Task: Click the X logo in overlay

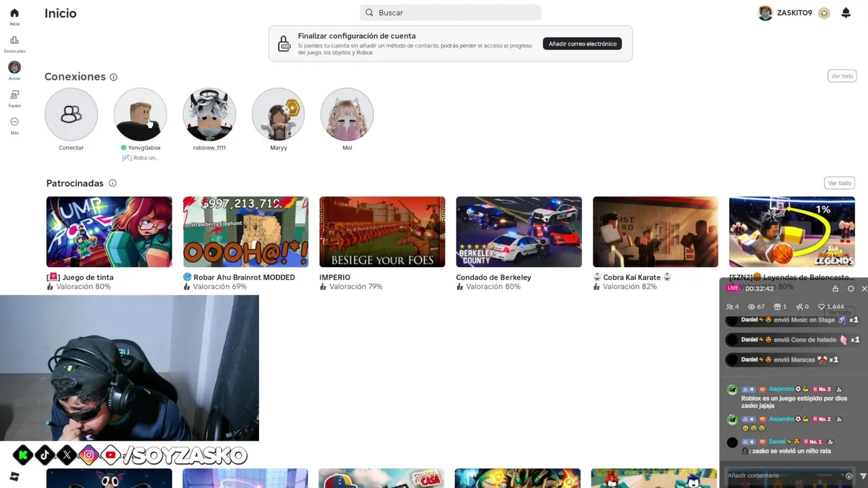Action: coord(66,455)
